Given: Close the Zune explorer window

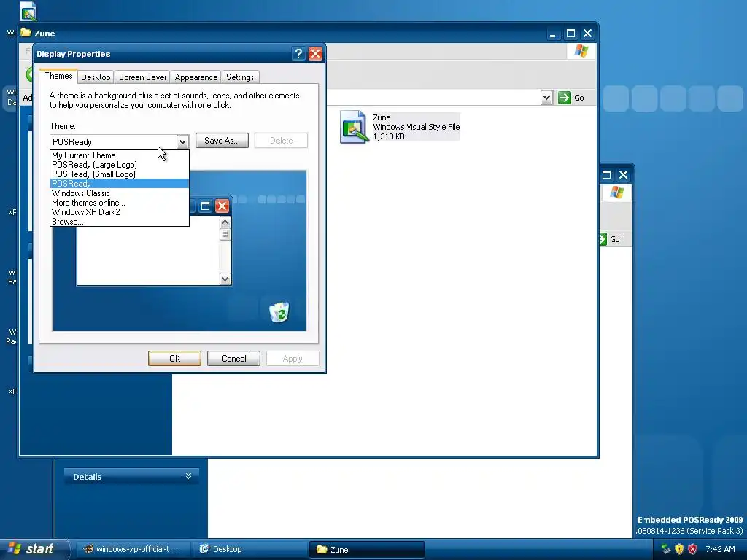Looking at the screenshot, I should pyautogui.click(x=587, y=34).
